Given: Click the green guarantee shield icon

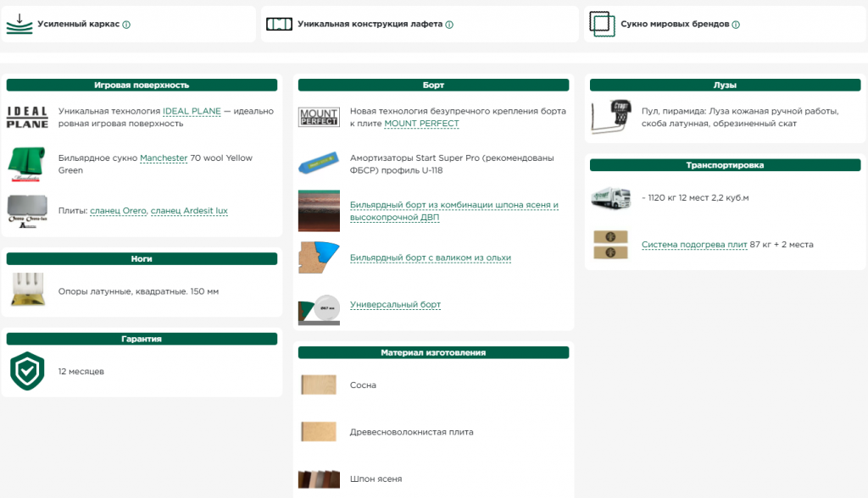Looking at the screenshot, I should pyautogui.click(x=27, y=371).
